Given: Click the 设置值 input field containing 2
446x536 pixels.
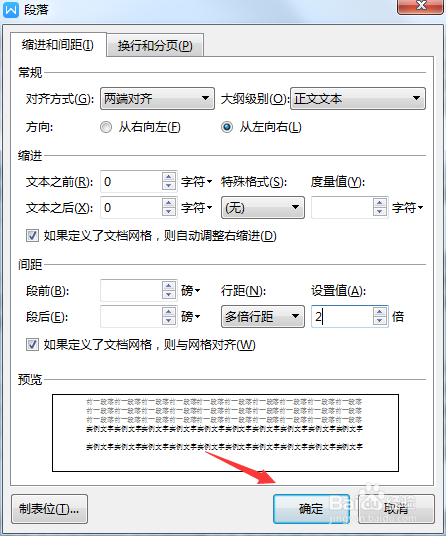Looking at the screenshot, I should point(342,317).
